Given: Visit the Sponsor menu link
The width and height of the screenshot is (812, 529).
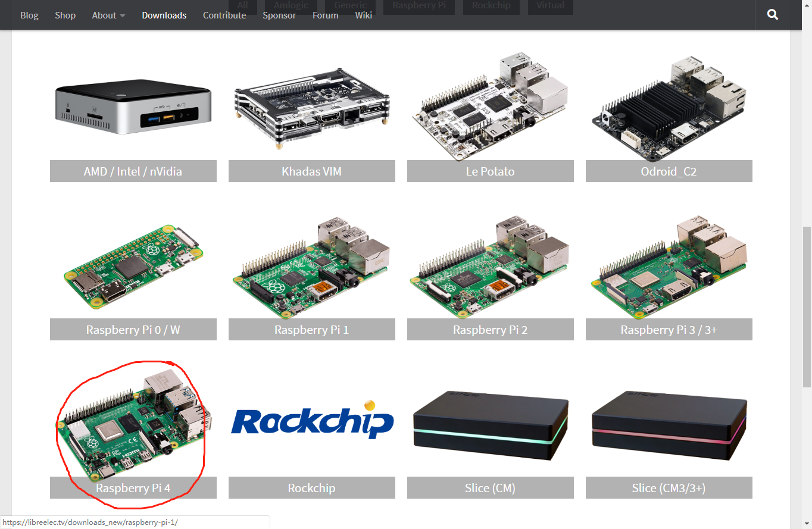Looking at the screenshot, I should pos(279,15).
